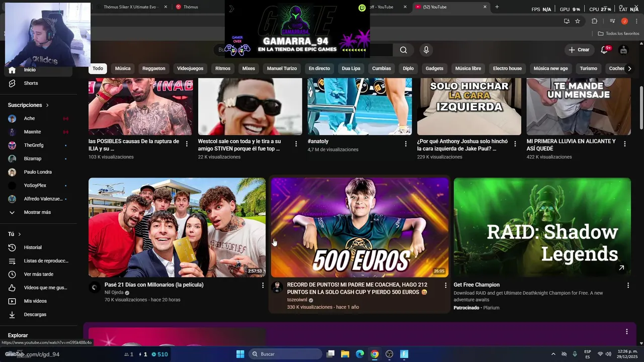The height and width of the screenshot is (362, 644).
Task: Open a new browser tab
Action: [x=497, y=7]
